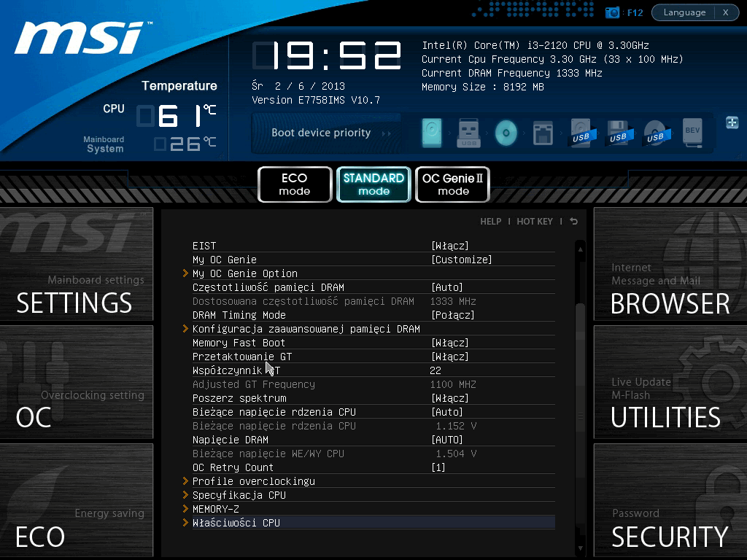Select the USB CD-ROM boot device icon
This screenshot has height=560, width=747.
click(656, 133)
